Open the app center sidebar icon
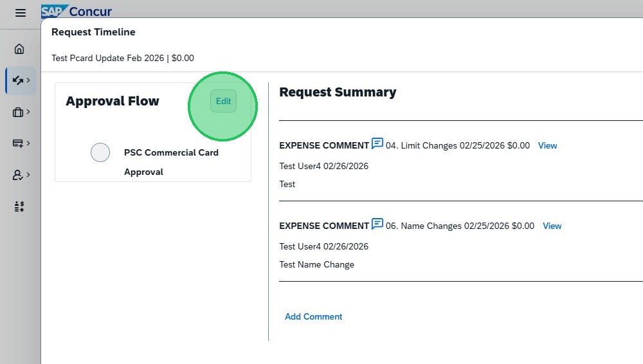This screenshot has width=643, height=364. (x=19, y=206)
